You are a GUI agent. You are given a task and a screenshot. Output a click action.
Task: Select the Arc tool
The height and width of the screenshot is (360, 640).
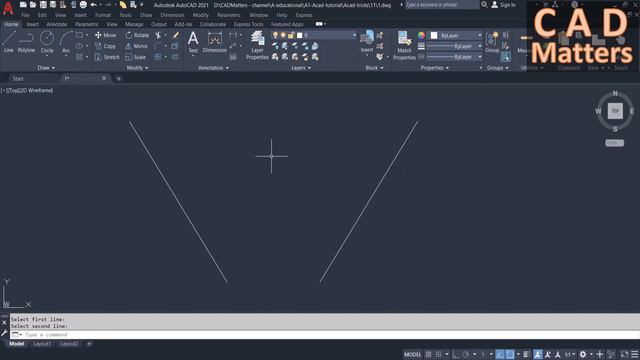[66, 42]
